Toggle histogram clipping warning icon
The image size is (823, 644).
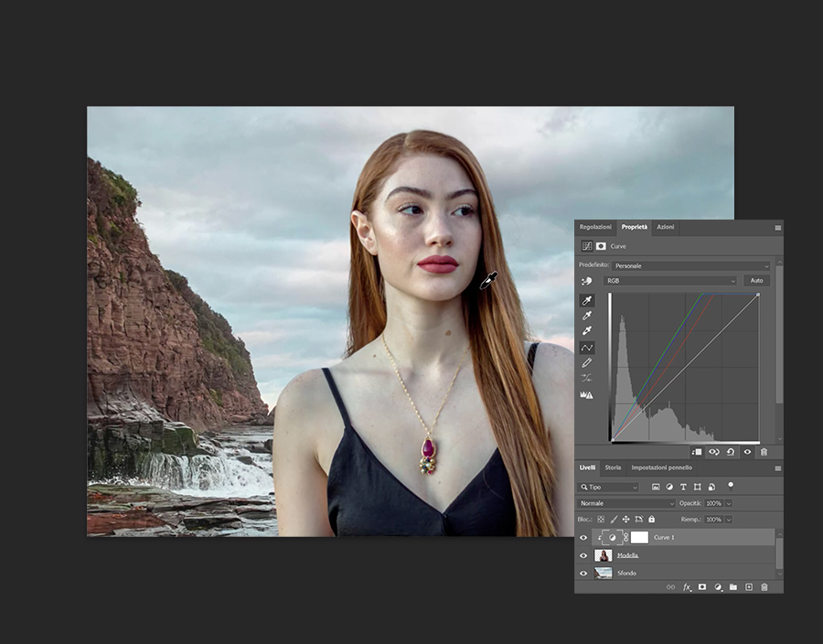click(586, 394)
